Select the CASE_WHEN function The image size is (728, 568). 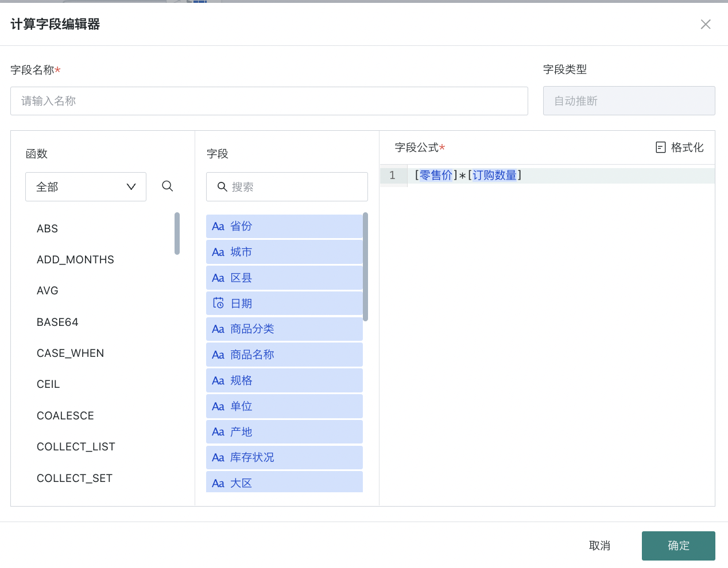coord(71,353)
